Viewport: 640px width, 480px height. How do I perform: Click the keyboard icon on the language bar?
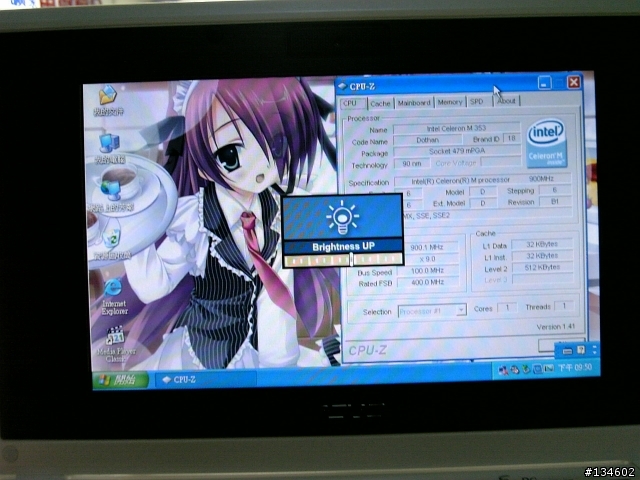[567, 351]
